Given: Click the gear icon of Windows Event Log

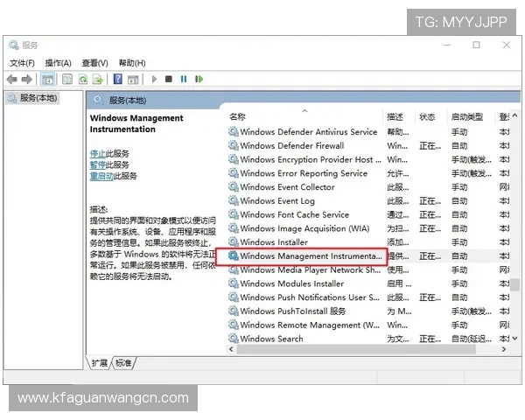Looking at the screenshot, I should pos(234,200).
